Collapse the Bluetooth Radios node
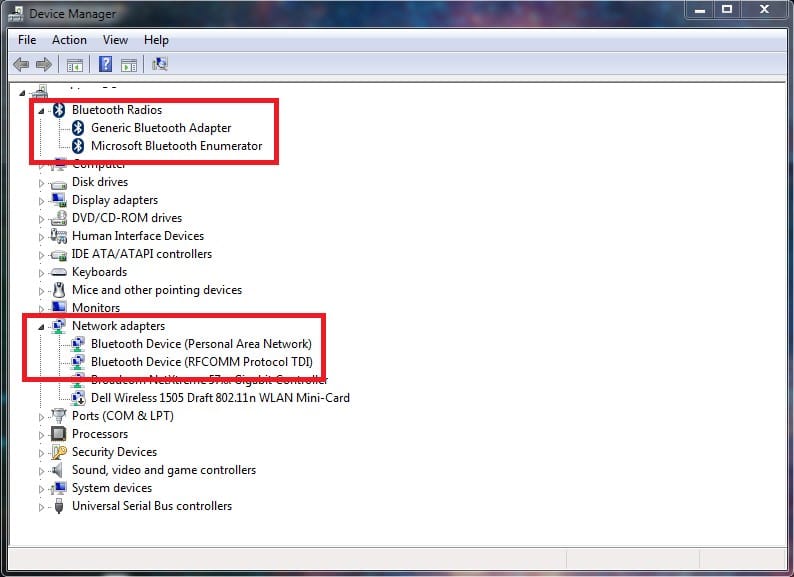 pyautogui.click(x=41, y=111)
